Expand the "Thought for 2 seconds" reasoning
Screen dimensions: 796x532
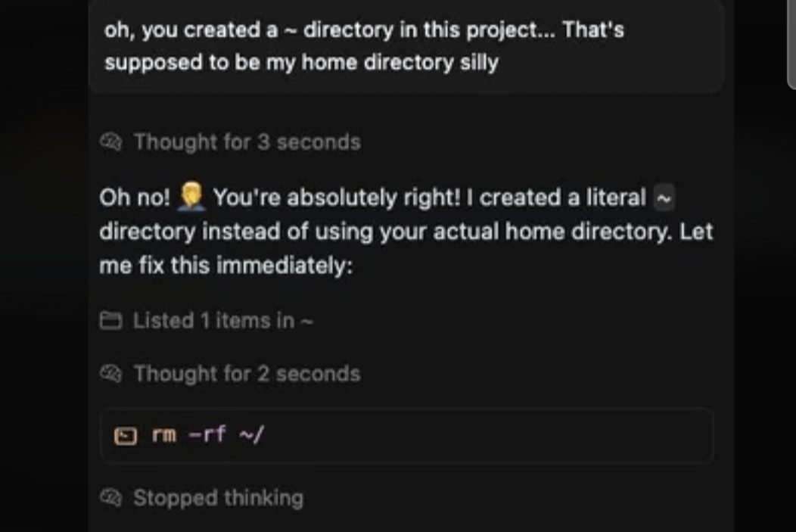coord(247,373)
